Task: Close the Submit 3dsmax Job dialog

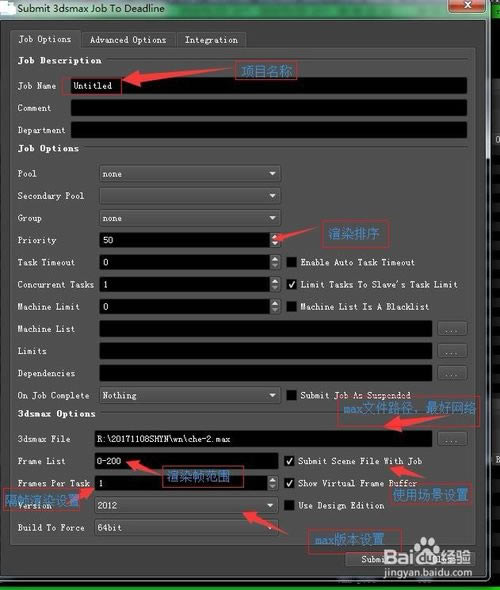Action: 467,5
